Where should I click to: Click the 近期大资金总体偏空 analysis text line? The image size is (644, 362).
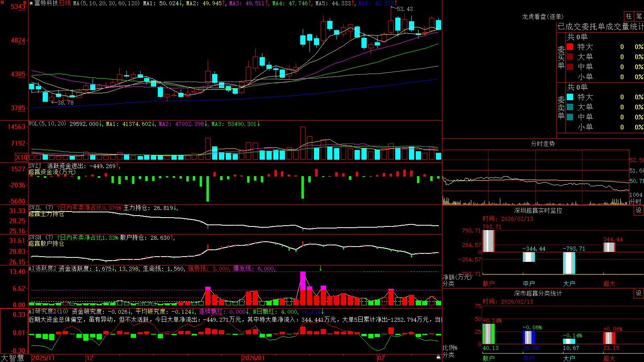pos(235,319)
